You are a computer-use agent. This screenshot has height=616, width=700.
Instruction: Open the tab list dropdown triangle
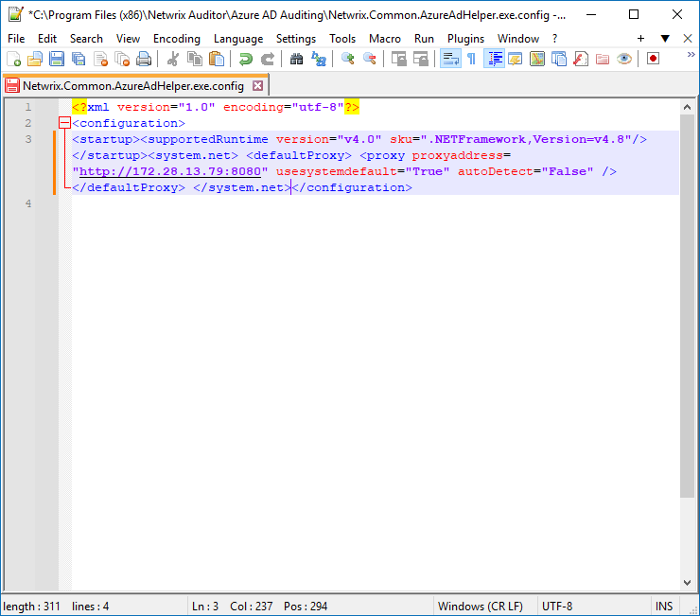665,39
